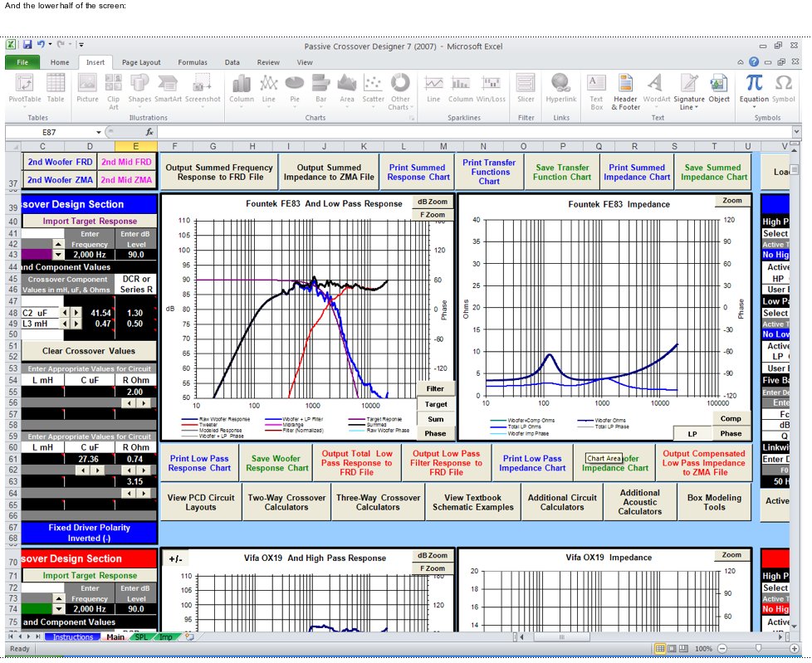Expand the formula bar
This screenshot has width=812, height=663.
[796, 132]
